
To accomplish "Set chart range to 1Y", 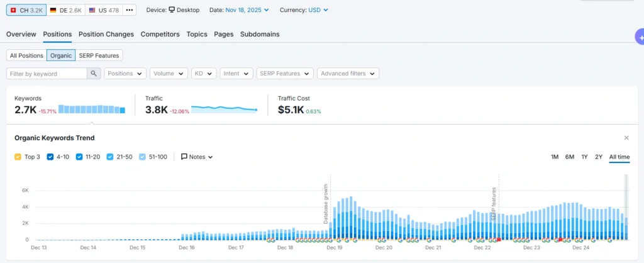I will click(x=584, y=157).
